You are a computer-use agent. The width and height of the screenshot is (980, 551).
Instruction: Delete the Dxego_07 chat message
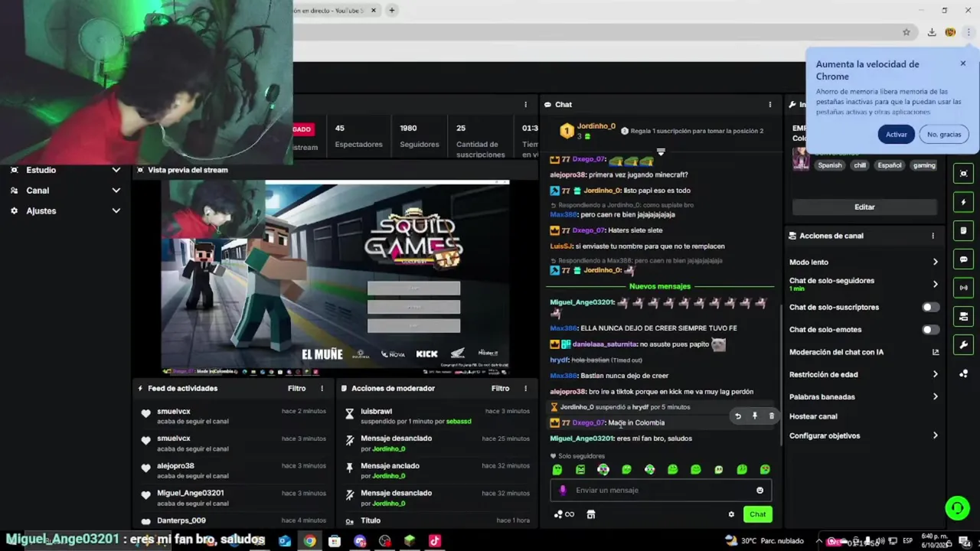tap(771, 416)
